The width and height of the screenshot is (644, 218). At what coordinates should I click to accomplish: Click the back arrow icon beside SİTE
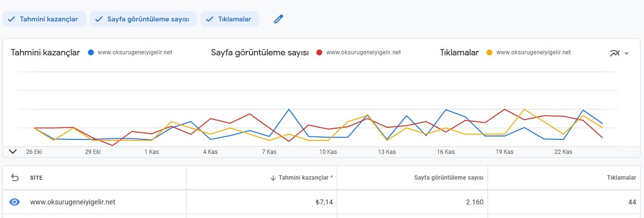pyautogui.click(x=15, y=178)
